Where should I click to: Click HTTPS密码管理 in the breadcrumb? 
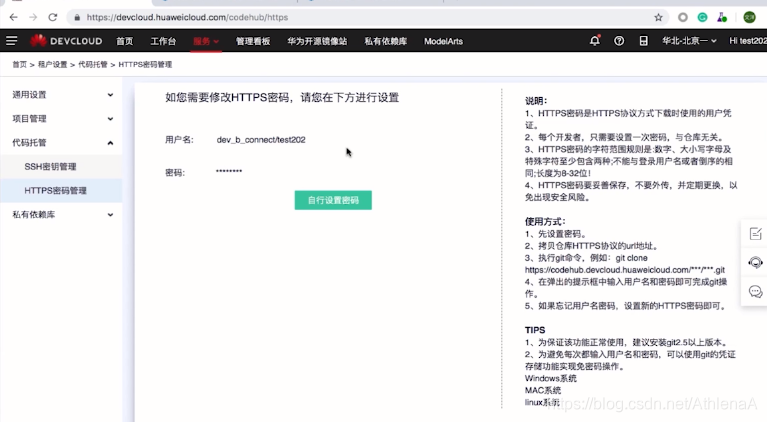[x=145, y=65]
